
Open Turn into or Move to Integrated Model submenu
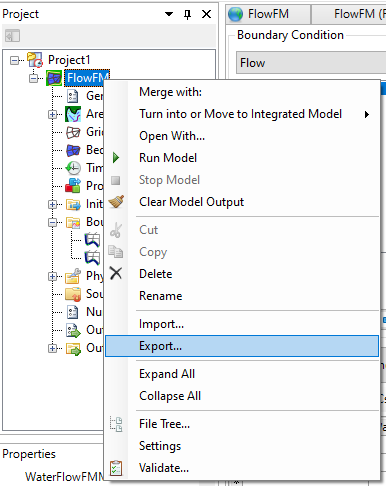click(x=242, y=114)
